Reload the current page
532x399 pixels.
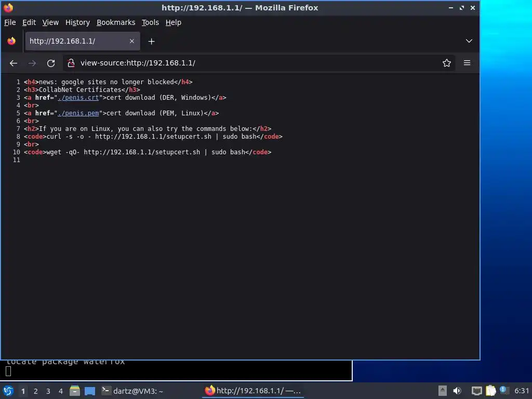coord(51,63)
